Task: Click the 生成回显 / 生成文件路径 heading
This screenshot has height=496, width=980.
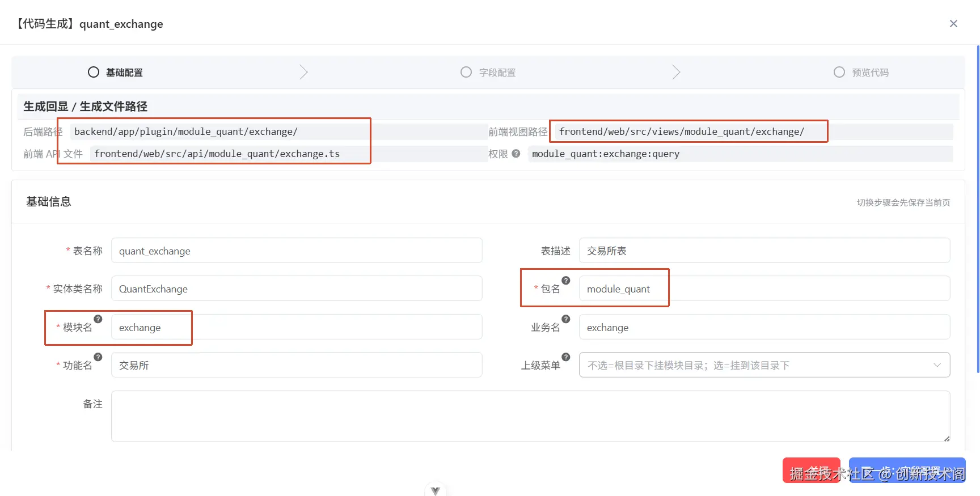Action: coord(85,107)
